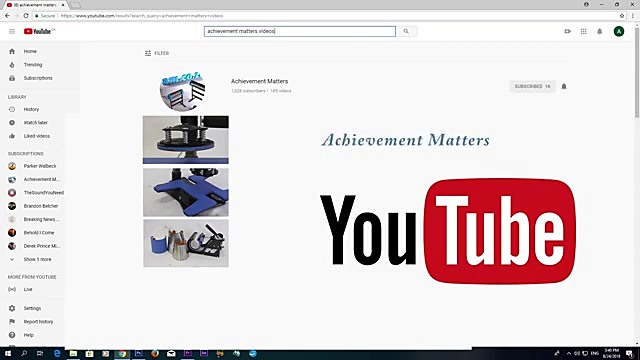
Task: Open the mug press attachments thumbnail
Action: click(186, 243)
